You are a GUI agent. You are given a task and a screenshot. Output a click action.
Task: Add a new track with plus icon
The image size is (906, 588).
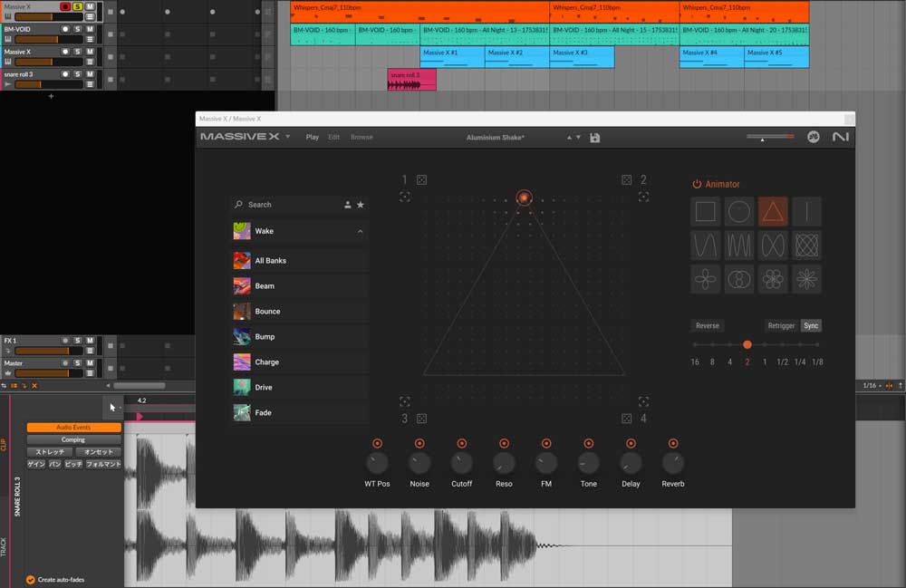point(51,96)
